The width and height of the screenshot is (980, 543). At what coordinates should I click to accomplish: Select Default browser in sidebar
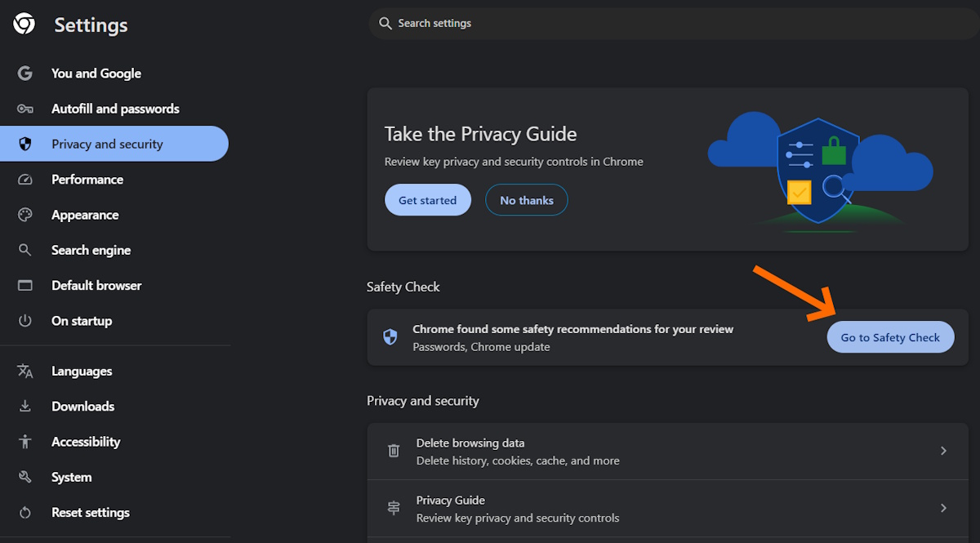[x=96, y=286]
